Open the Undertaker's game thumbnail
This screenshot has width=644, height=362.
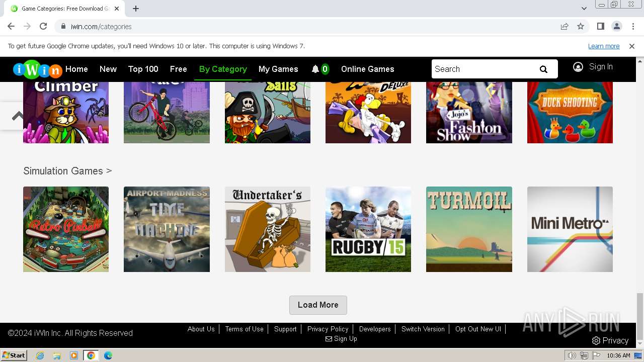[268, 229]
